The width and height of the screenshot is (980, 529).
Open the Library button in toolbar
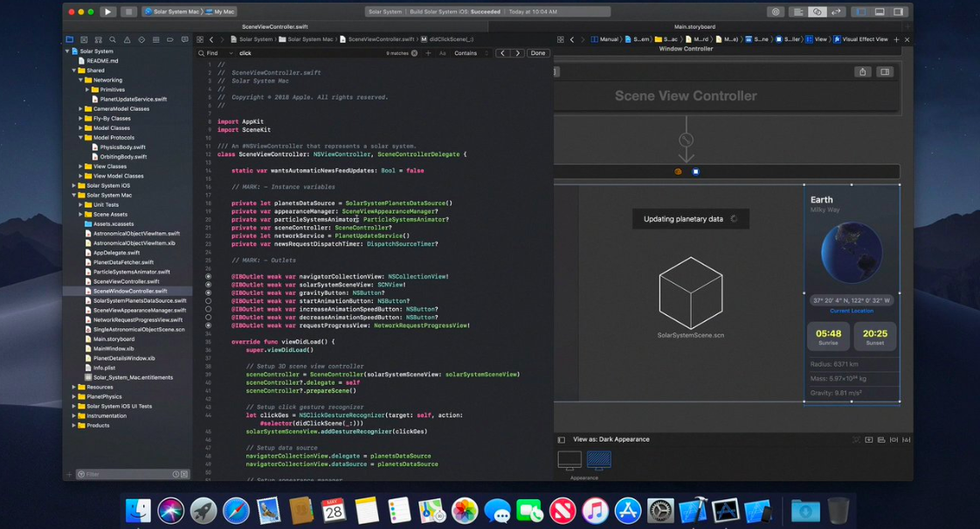coord(776,11)
